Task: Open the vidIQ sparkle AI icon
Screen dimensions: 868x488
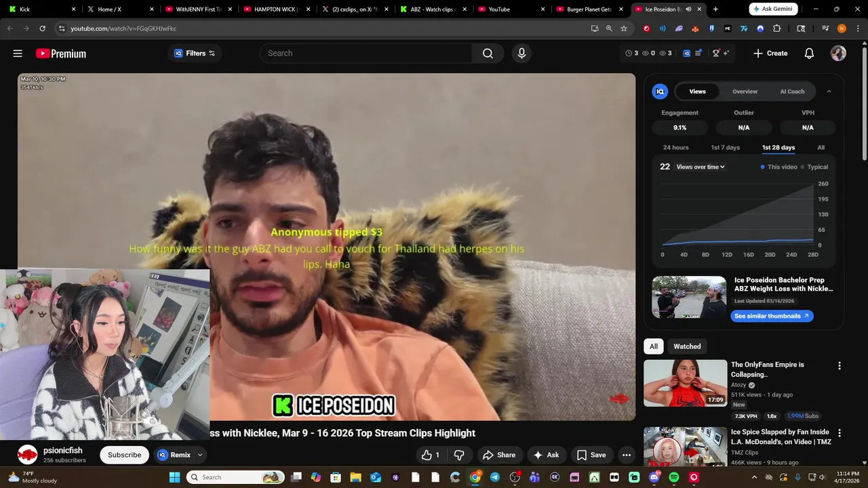Action: tap(726, 53)
